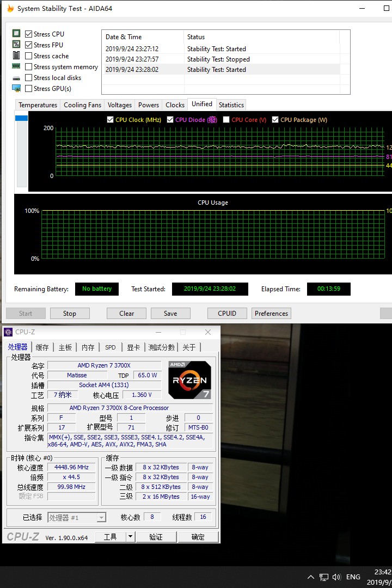Switch to the Clocks tab
This screenshot has width=392, height=588.
coord(175,105)
